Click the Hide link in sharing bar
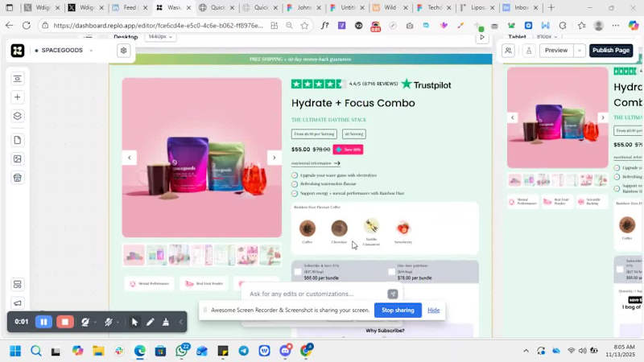This screenshot has height=362, width=644. pyautogui.click(x=433, y=311)
